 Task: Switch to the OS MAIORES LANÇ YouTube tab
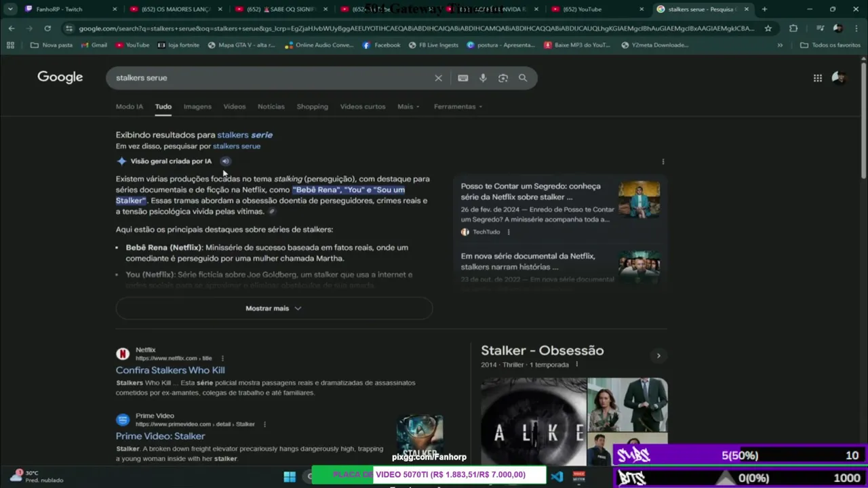click(x=176, y=9)
